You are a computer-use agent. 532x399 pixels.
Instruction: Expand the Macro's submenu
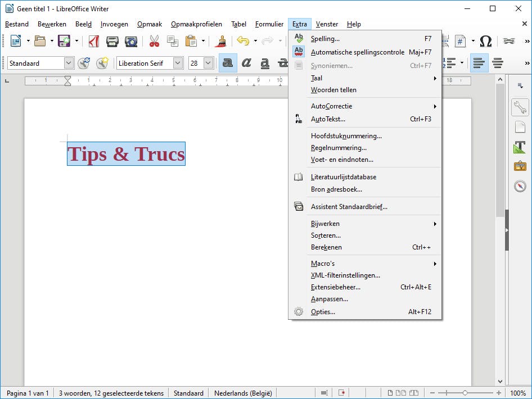pos(365,264)
